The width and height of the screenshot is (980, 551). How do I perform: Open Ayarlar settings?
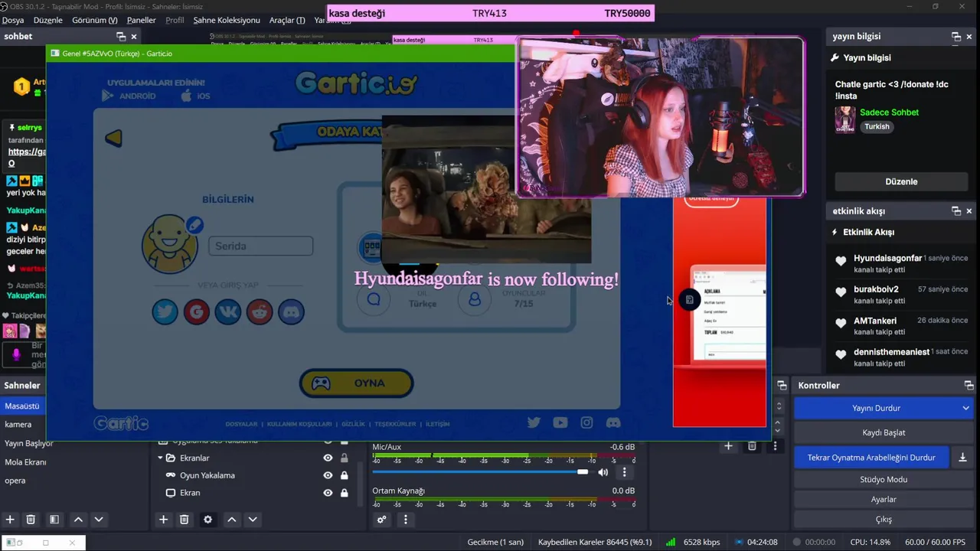884,499
